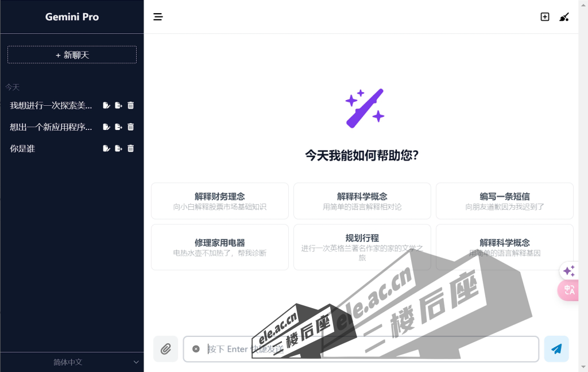Viewport: 588px width, 372px height.
Task: Rename the chat 你是谁 using its edit icon
Action: pyautogui.click(x=106, y=148)
